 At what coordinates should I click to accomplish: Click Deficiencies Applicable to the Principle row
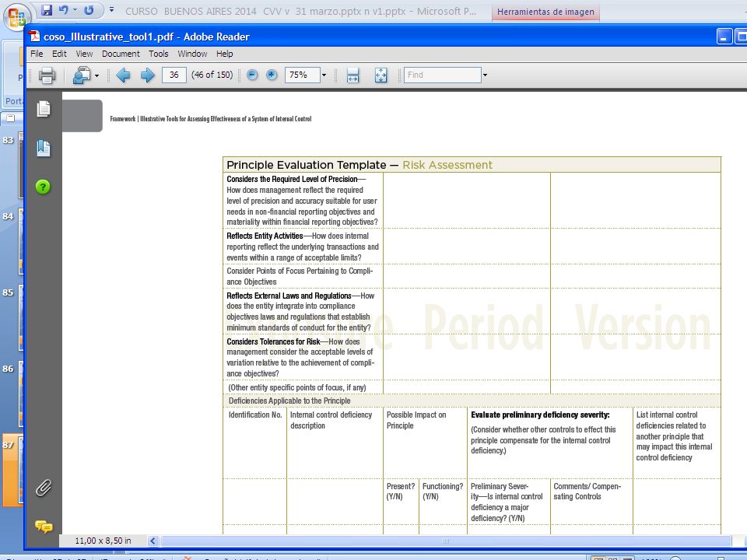[472, 401]
